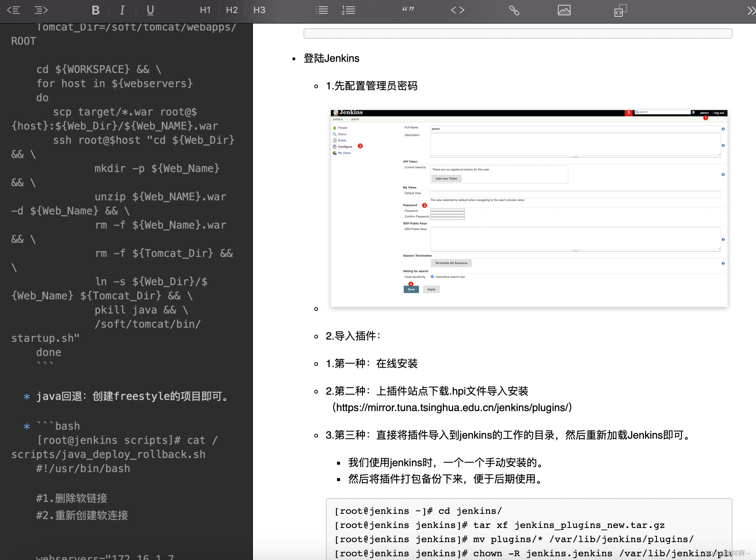The height and width of the screenshot is (560, 756).
Task: Click the empty box above 登陆Jenkins heading
Action: pyautogui.click(x=518, y=34)
